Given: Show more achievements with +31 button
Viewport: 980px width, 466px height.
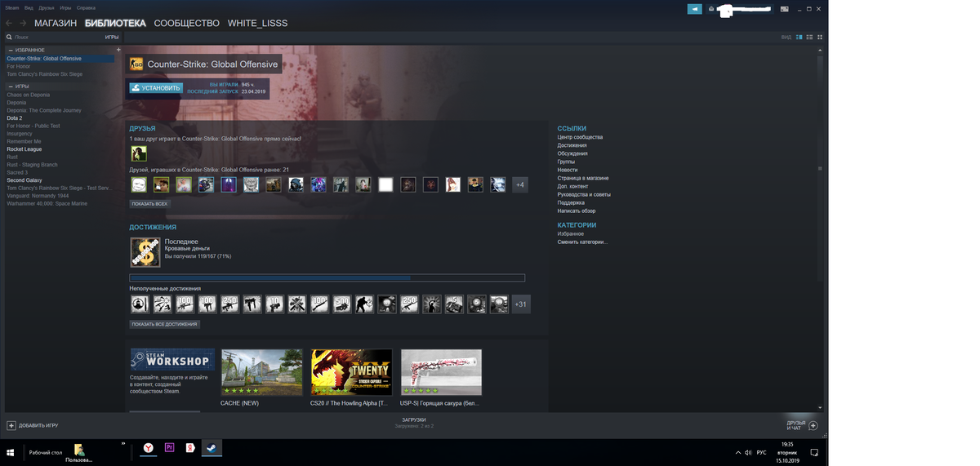Looking at the screenshot, I should coord(520,304).
